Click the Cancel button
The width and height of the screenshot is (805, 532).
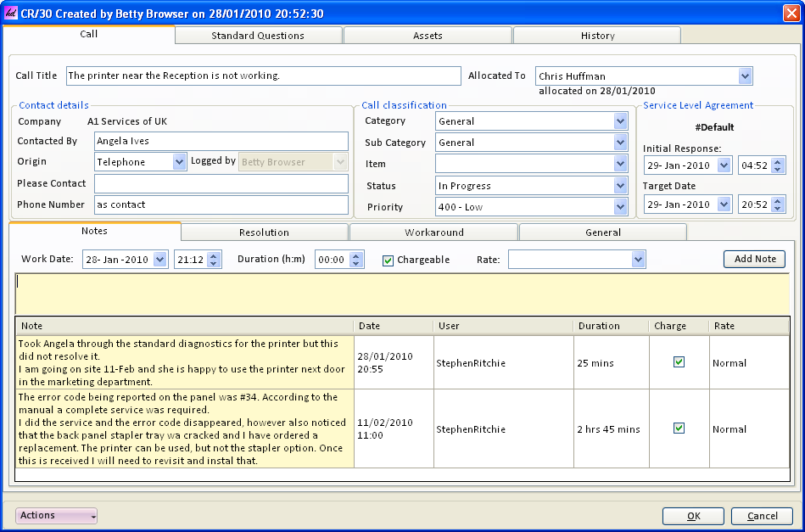(762, 516)
